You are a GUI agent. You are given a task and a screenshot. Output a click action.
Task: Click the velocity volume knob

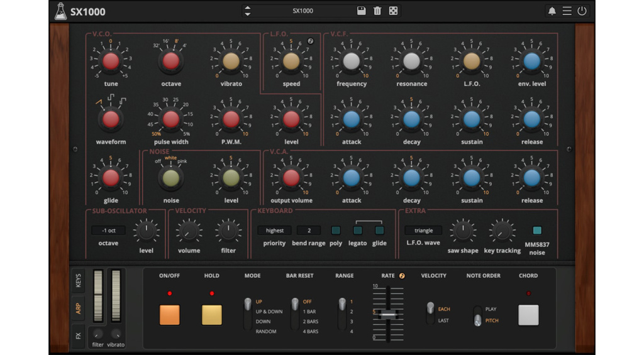click(189, 231)
